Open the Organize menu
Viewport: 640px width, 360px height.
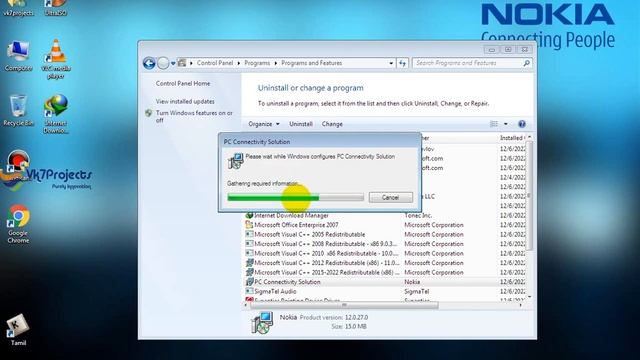(264, 124)
